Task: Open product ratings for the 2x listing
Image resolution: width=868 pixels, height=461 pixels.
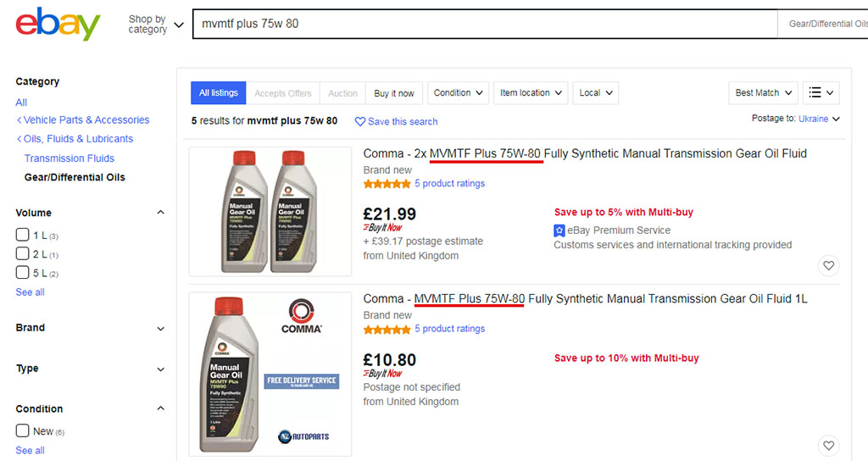Action: (x=449, y=183)
